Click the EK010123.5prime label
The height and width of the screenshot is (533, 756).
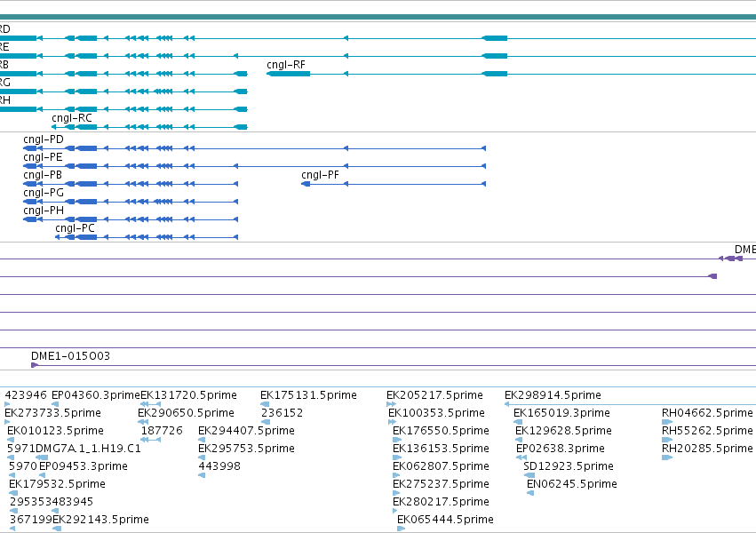tap(55, 431)
